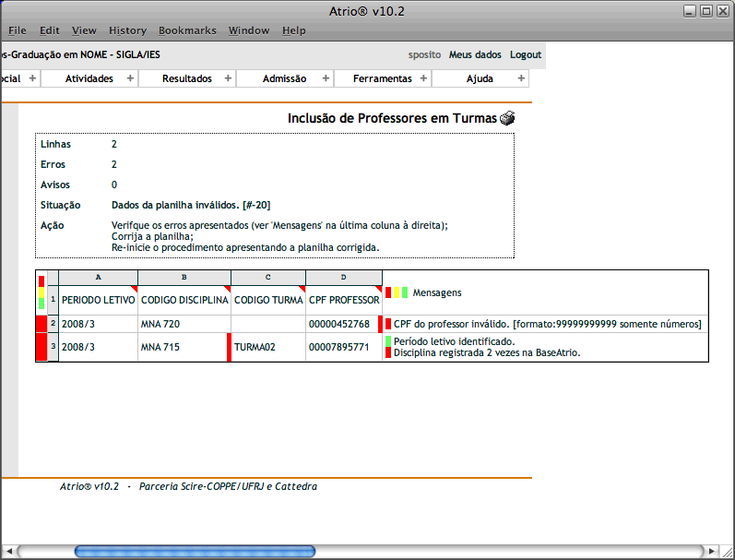Select cell with CPF 00000452768
The image size is (735, 560).
339,324
